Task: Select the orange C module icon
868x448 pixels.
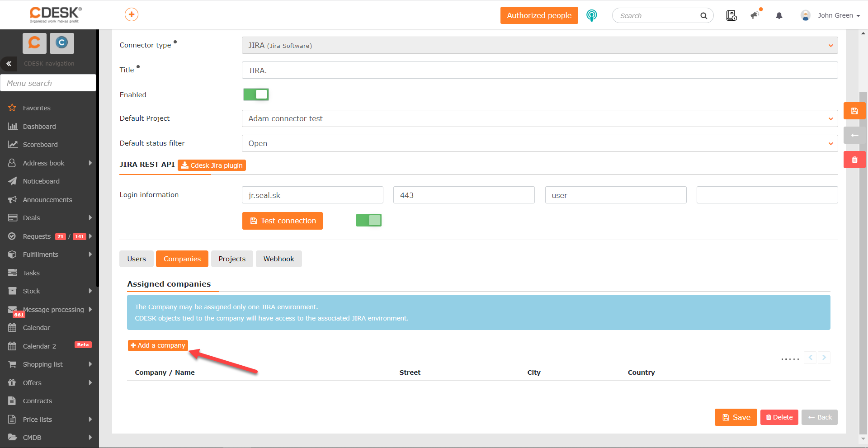Action: 34,42
